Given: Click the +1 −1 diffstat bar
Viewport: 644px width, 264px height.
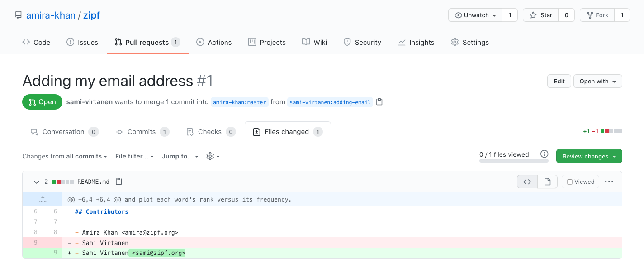Looking at the screenshot, I should [x=602, y=131].
